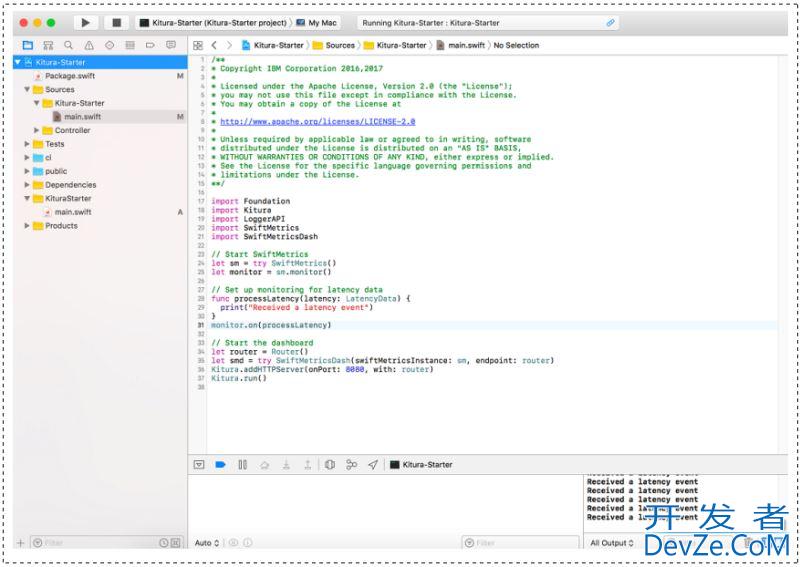Stop the running Kitura-Starter app
The height and width of the screenshot is (567, 800).
coord(116,22)
